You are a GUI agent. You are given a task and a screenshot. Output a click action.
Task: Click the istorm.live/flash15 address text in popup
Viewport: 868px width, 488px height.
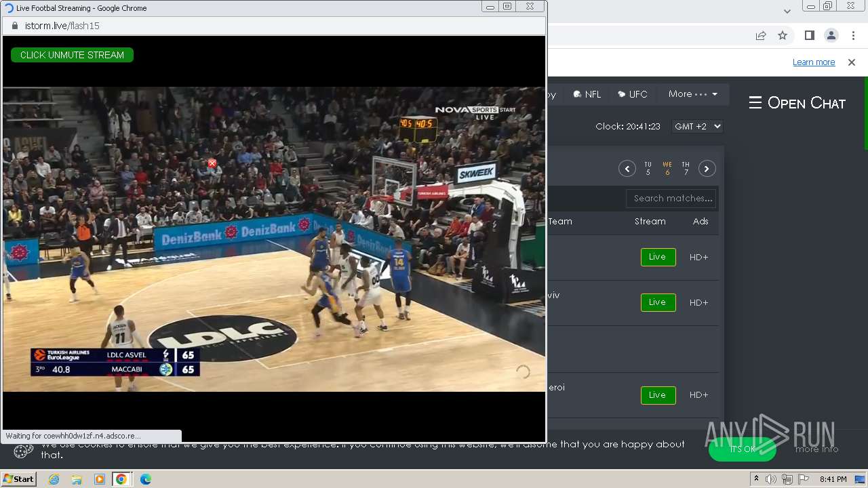click(x=62, y=26)
